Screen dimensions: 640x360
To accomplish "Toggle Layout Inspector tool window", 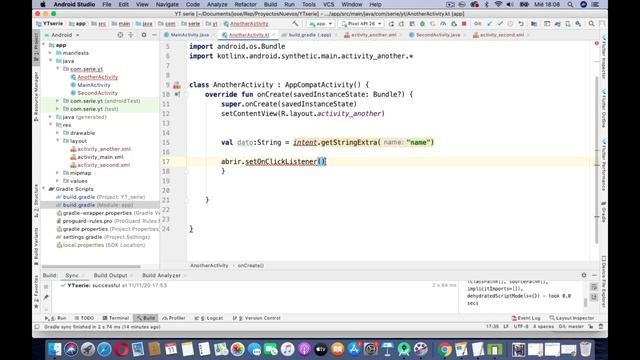I will tap(571, 318).
